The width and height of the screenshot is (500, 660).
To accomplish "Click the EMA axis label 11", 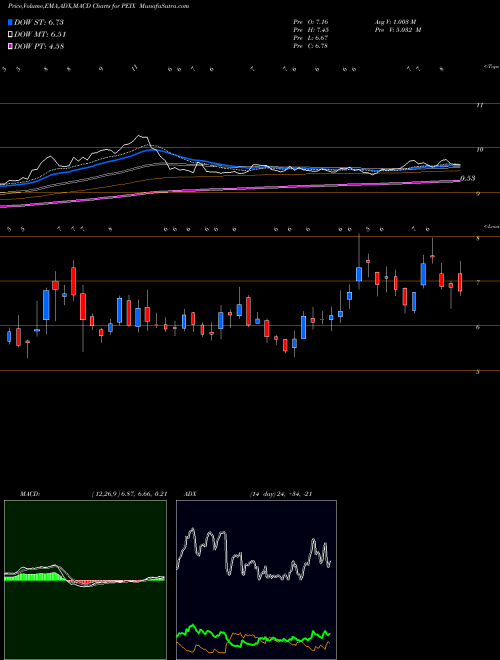I will (479, 106).
